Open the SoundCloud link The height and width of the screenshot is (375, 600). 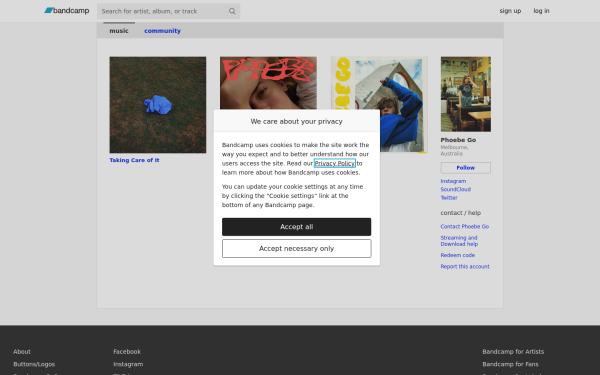455,189
